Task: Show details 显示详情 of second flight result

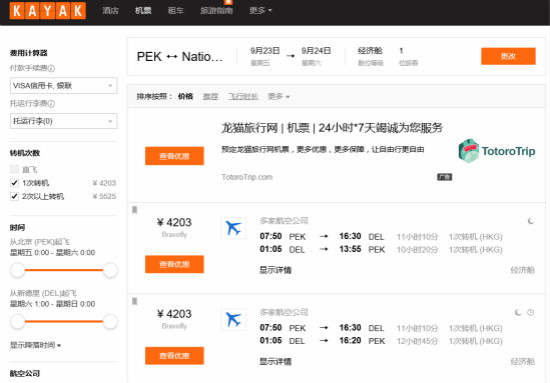Action: pos(275,362)
